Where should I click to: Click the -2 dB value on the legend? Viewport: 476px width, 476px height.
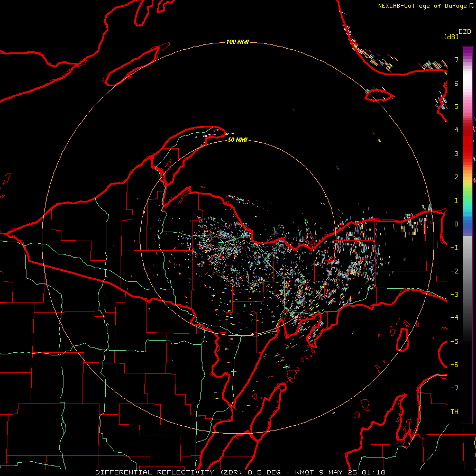click(454, 271)
